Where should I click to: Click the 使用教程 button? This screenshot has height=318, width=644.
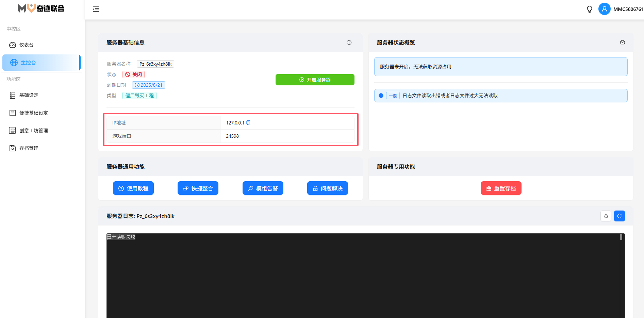(133, 188)
